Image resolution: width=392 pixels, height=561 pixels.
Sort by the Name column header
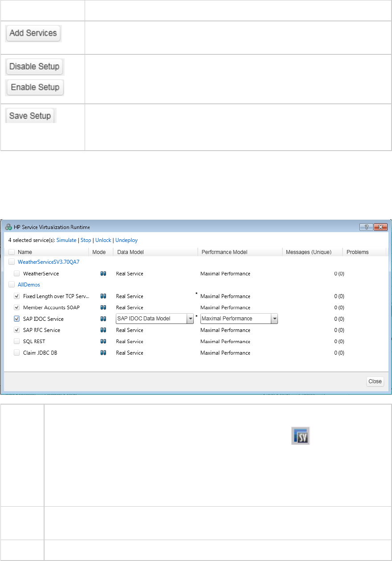24,252
